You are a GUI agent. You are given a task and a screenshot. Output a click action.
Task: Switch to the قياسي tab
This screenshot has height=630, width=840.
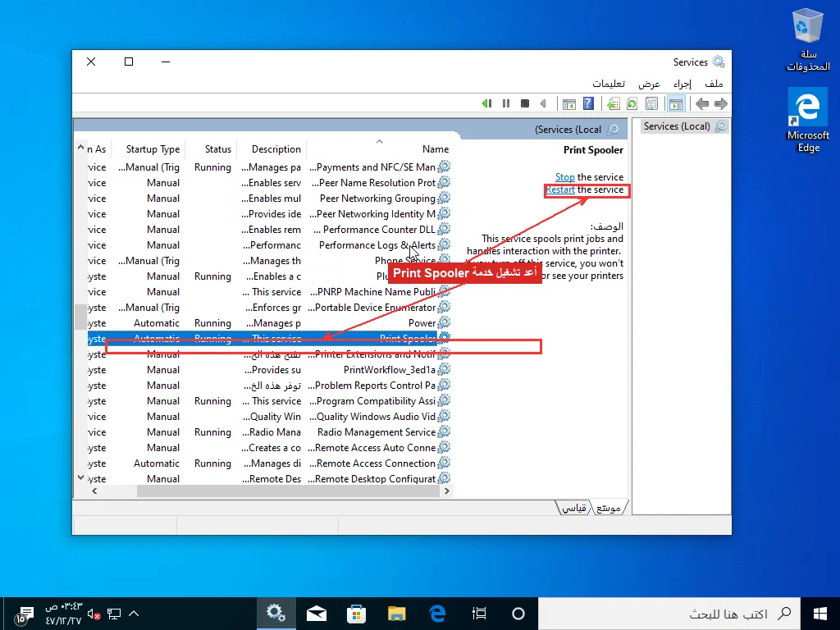[573, 507]
